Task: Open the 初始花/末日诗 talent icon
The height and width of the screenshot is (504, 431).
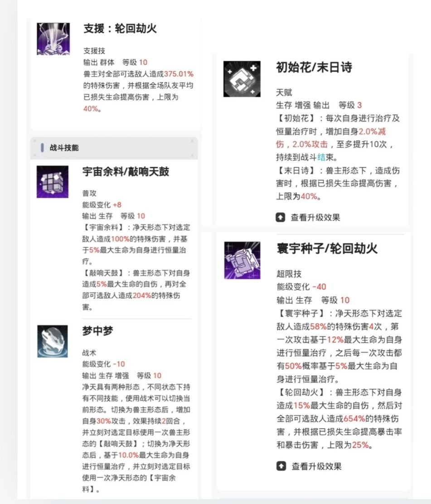Action: [242, 79]
